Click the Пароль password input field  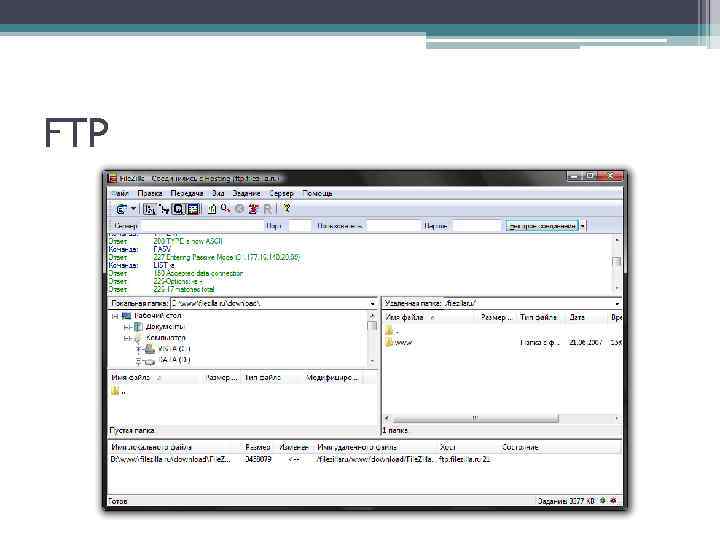[x=477, y=226]
